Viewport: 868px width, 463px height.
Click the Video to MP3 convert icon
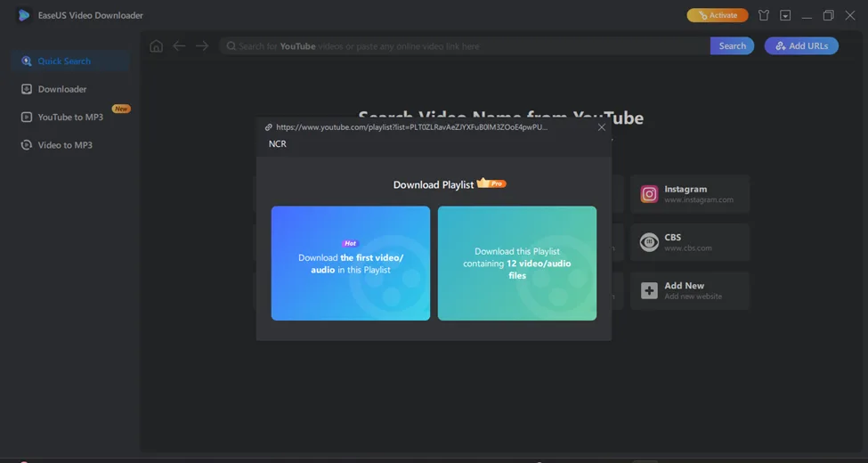(x=26, y=145)
